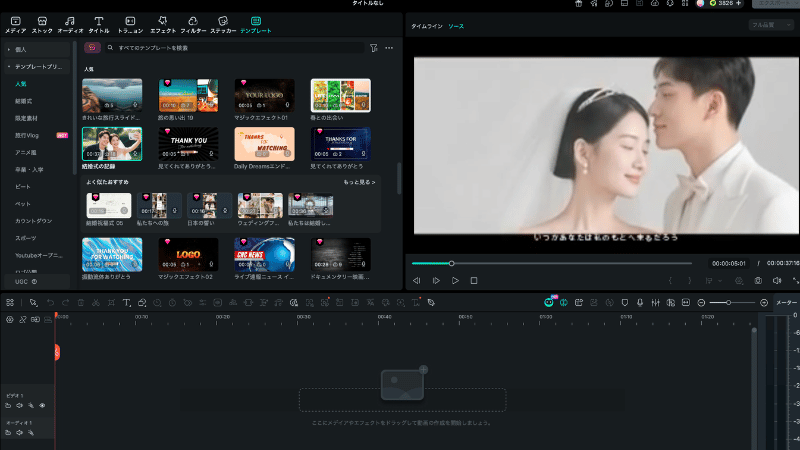
Task: Switch to the タイムライン preview tab
Action: [427, 27]
